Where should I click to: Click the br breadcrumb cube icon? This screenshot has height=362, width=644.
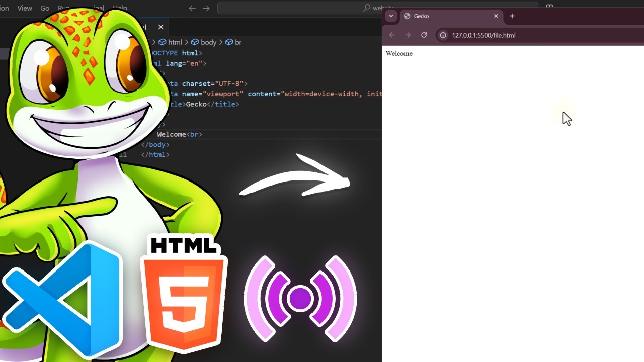point(229,42)
